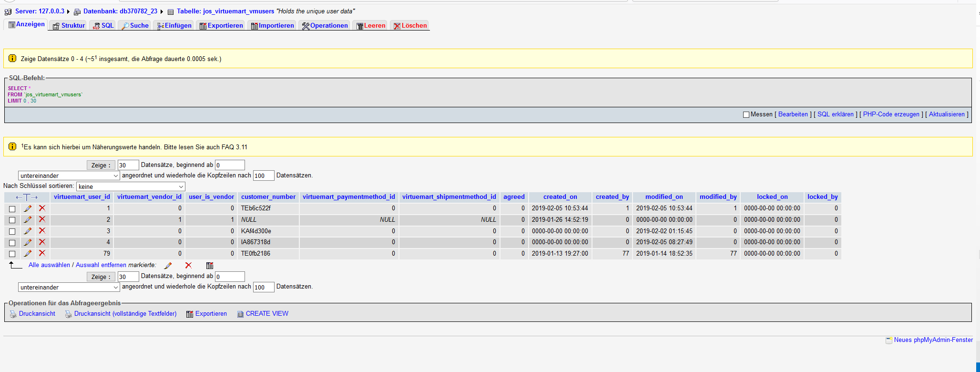Screen dimensions: 980x372
Task: Click the red delete X for row 1
Action: [x=42, y=208]
